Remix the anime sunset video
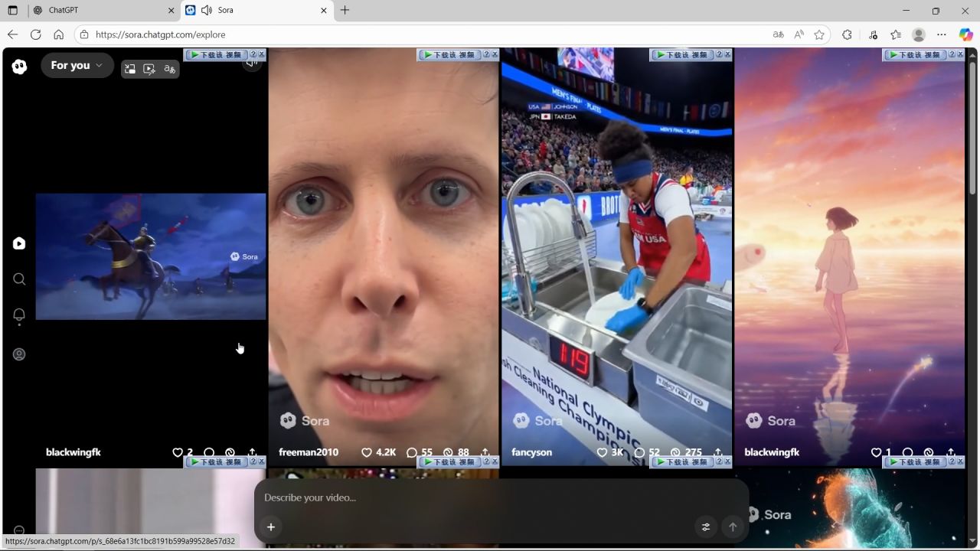 [x=929, y=452]
